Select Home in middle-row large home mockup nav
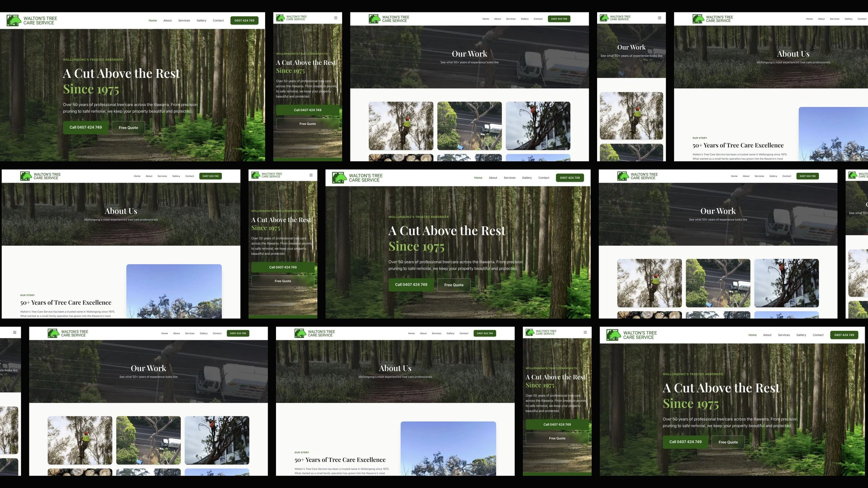The height and width of the screenshot is (488, 868). [x=478, y=178]
